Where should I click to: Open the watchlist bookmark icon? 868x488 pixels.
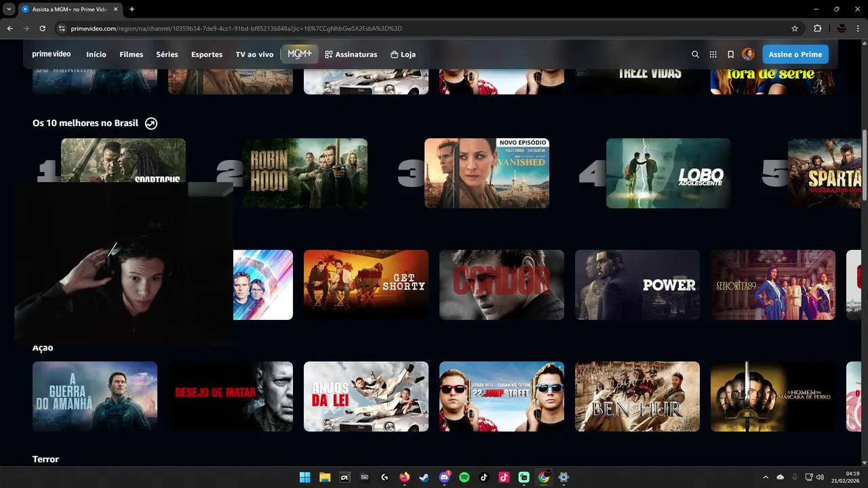click(x=730, y=54)
